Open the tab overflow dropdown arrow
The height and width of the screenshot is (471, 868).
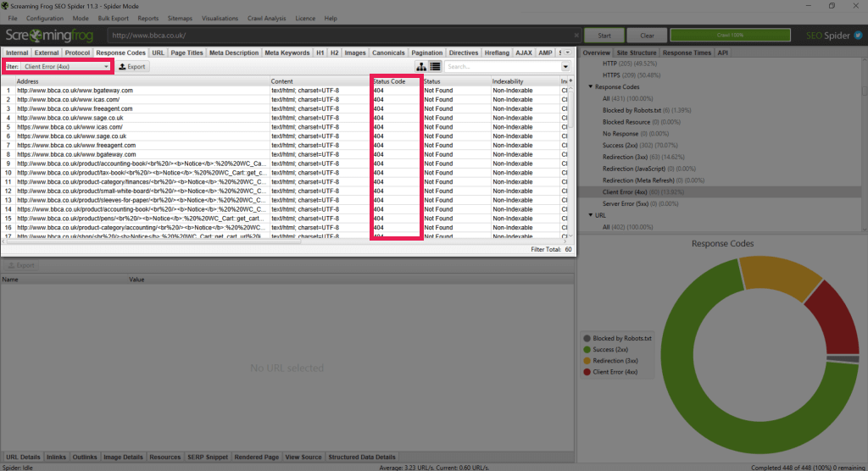pyautogui.click(x=567, y=53)
